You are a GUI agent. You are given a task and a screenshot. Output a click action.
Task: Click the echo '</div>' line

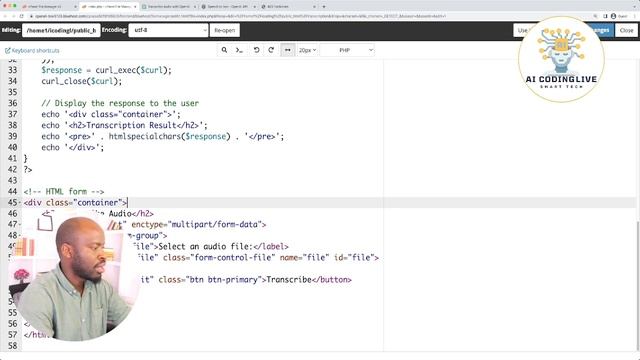(x=73, y=147)
